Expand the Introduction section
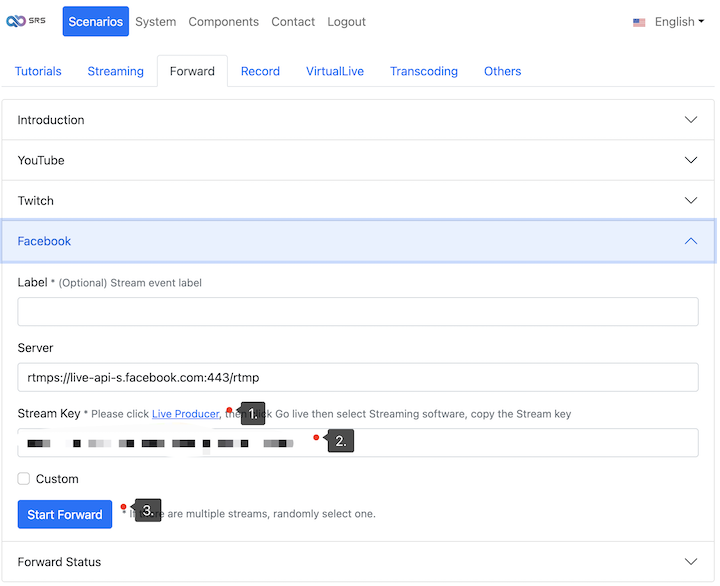Screen dimensions: 720x586 (358, 120)
